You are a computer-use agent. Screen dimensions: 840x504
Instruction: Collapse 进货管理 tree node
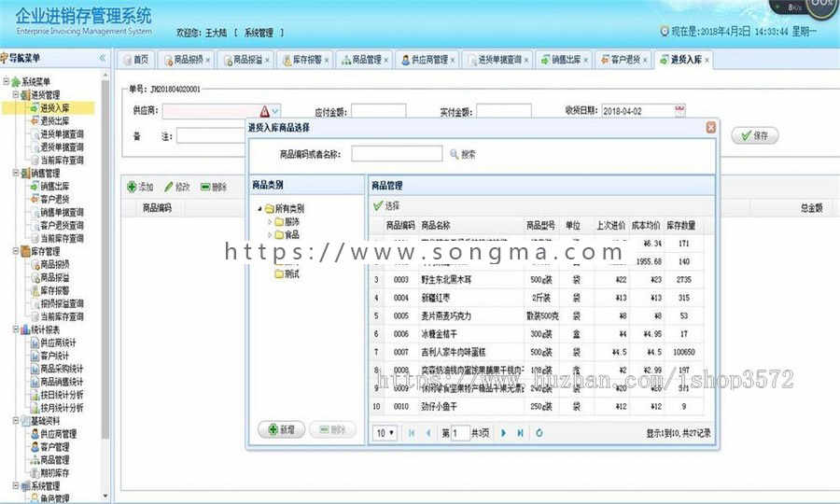tap(16, 95)
